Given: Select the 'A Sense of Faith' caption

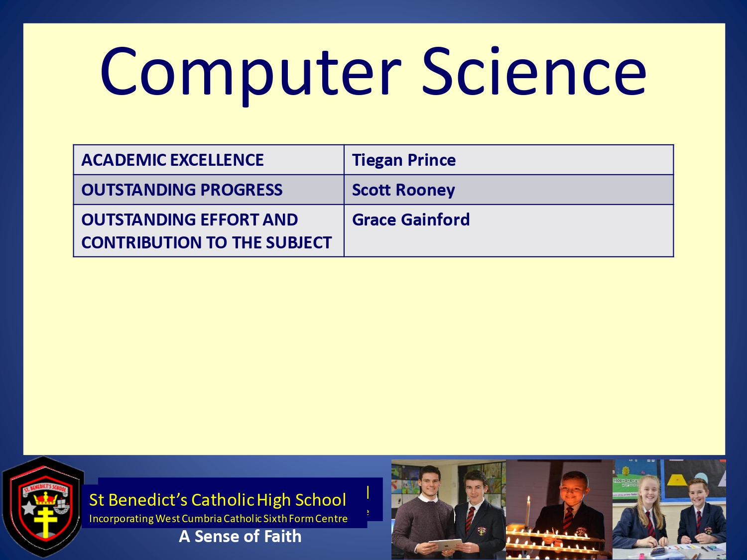Looking at the screenshot, I should [240, 537].
